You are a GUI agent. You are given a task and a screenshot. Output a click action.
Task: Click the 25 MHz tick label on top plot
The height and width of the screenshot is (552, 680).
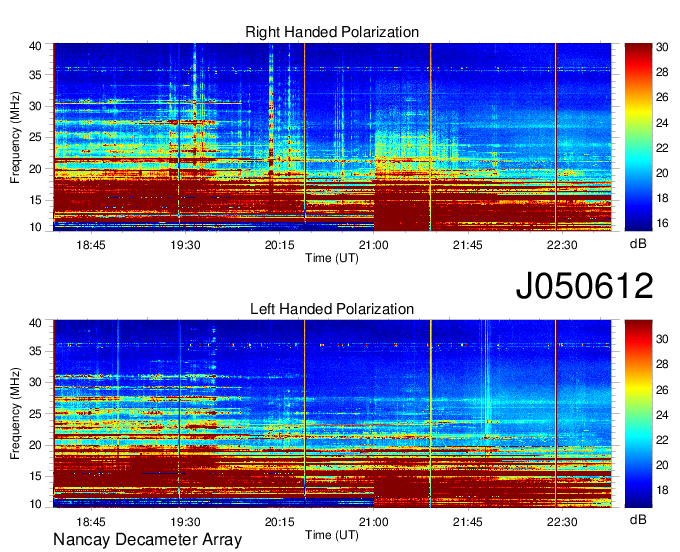[x=35, y=137]
